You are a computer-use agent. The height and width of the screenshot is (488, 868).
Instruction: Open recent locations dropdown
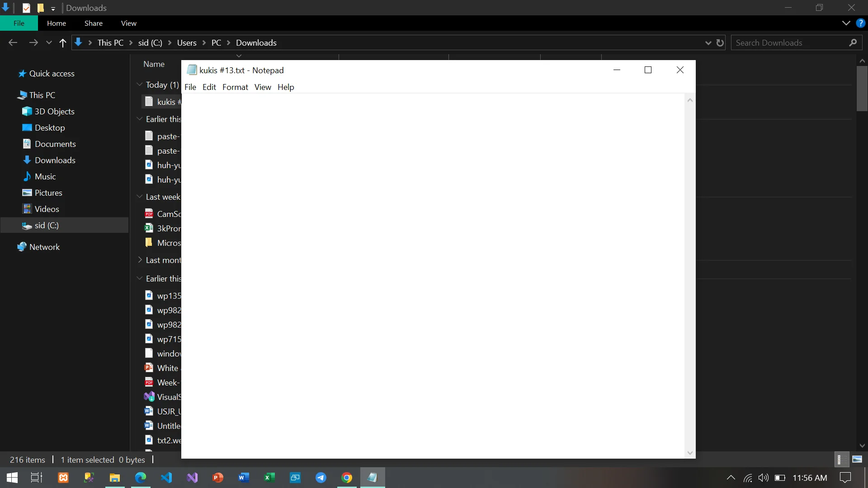(x=49, y=43)
